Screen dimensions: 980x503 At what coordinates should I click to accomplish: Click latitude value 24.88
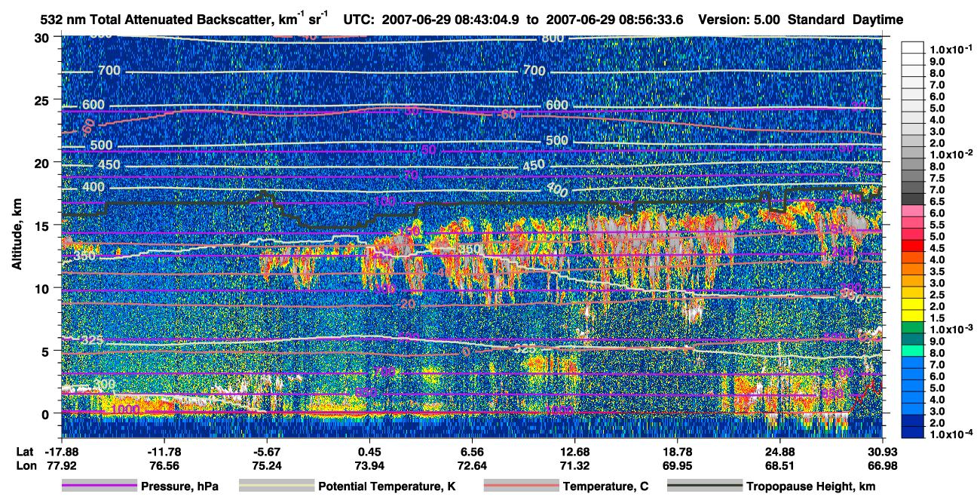tap(779, 452)
